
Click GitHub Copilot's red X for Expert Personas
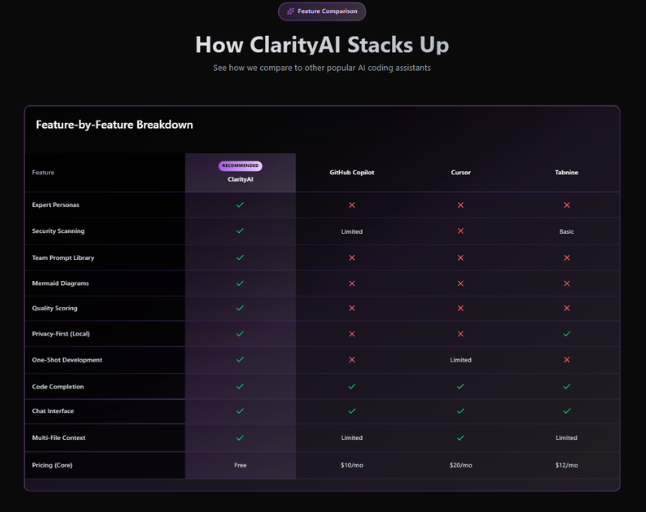click(x=352, y=205)
